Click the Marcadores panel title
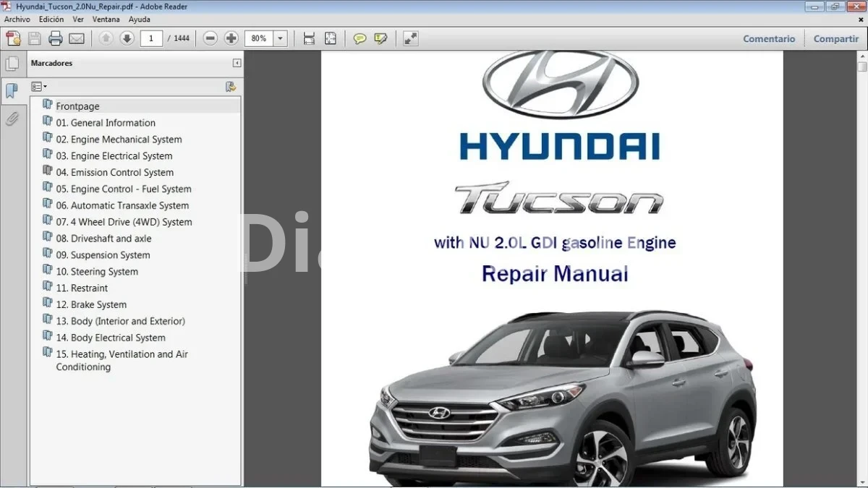868x488 pixels. pos(51,63)
